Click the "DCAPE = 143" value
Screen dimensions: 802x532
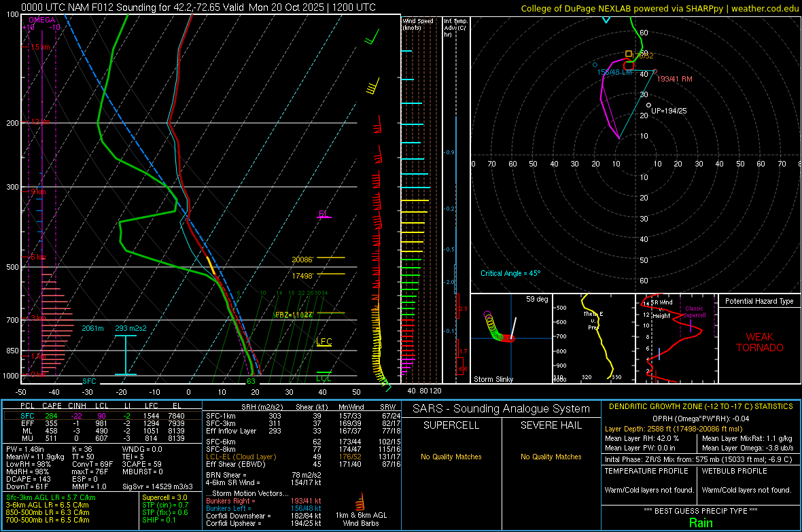(28, 479)
